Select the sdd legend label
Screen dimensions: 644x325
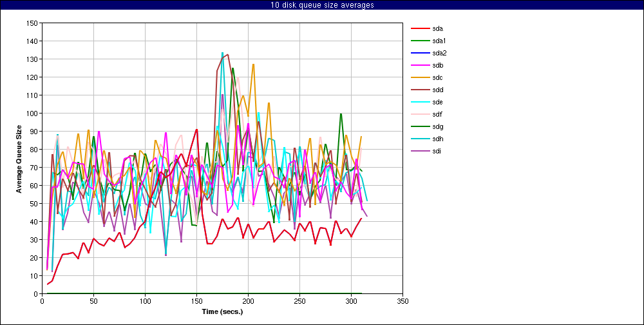tap(438, 90)
